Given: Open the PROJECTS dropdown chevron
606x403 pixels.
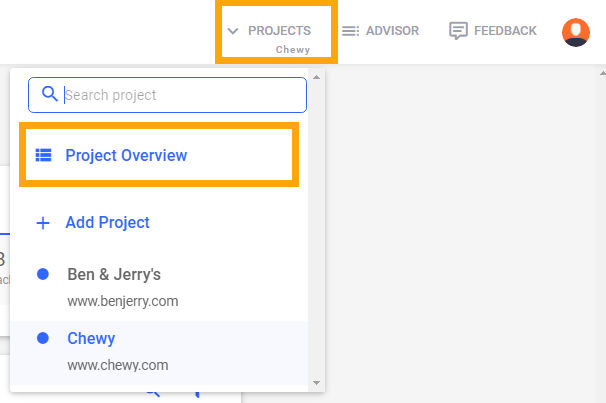Looking at the screenshot, I should 233,31.
